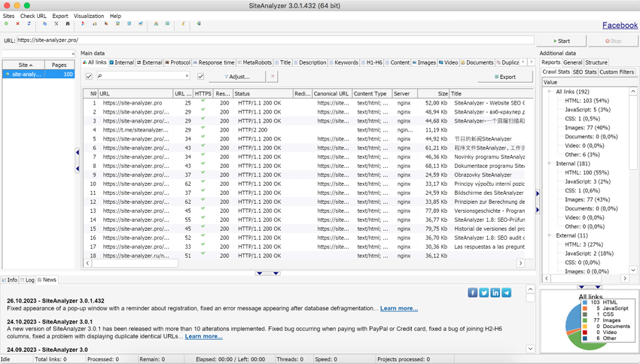Switch to the Response time tab
Screen dimensions: 640x364
(214, 62)
